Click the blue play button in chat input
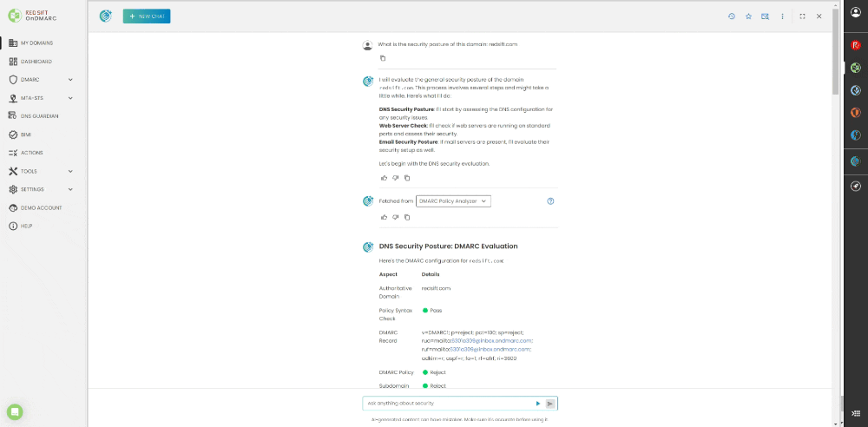The image size is (868, 427). (537, 404)
